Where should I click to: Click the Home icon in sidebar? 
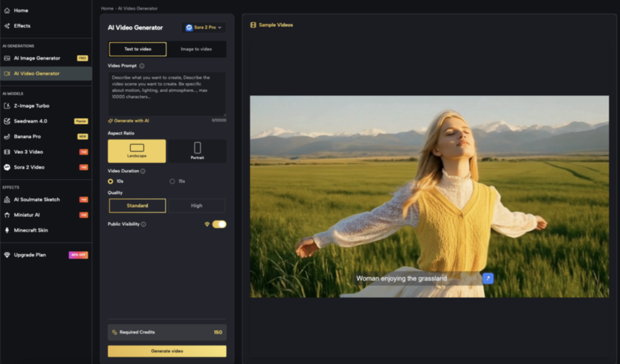point(7,11)
